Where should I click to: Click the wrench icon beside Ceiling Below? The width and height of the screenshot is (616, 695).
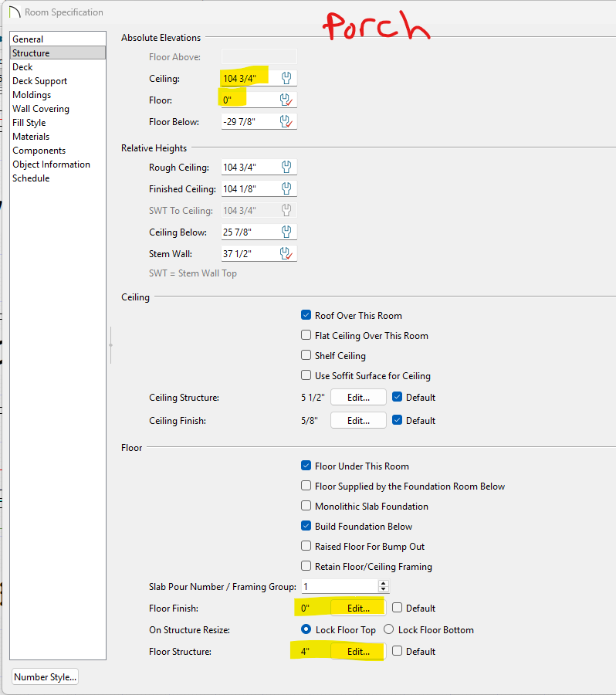(x=286, y=232)
